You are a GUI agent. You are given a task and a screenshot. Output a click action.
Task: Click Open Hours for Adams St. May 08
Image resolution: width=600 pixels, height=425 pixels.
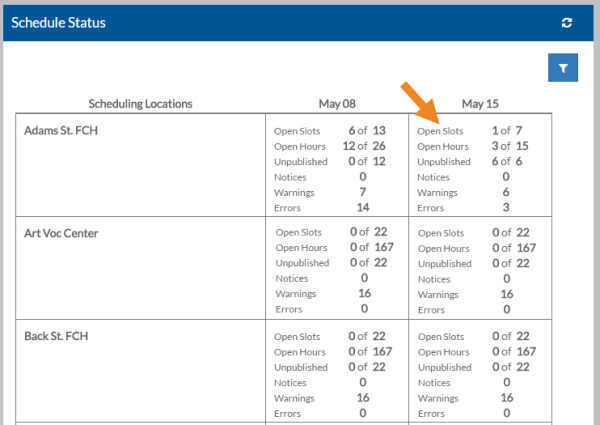300,146
